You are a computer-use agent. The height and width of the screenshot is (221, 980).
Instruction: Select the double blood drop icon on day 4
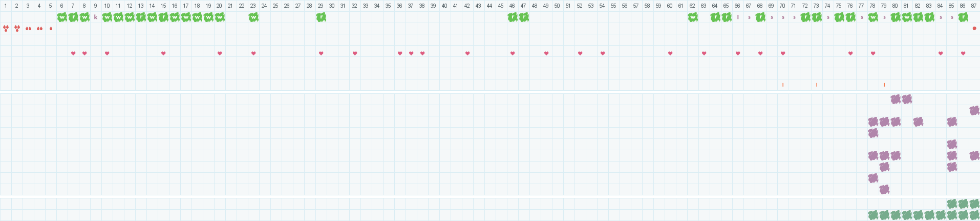point(39,29)
